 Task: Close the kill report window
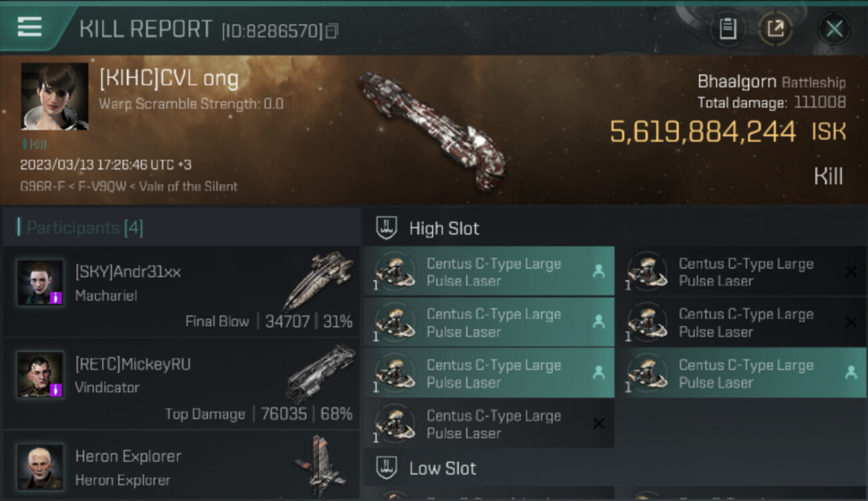click(834, 29)
